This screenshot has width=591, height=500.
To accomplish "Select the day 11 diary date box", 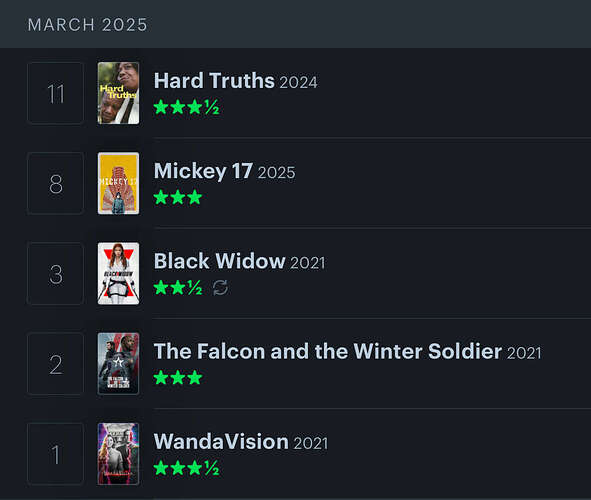I will [x=55, y=93].
